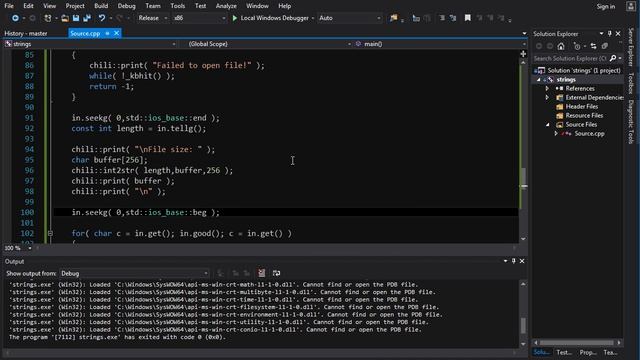Image resolution: width=640 pixels, height=360 pixels.
Task: Save Source.cpp with the floppy disk icon
Action: coord(76,18)
